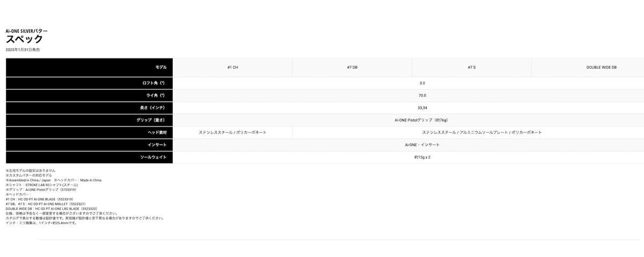Select the 'ソールウェイト' row header

coord(90,157)
